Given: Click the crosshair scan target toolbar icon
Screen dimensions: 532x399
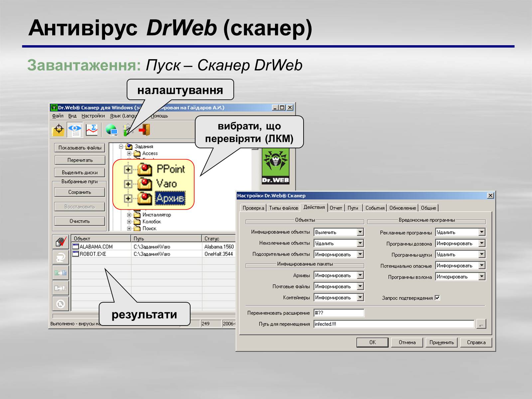Looking at the screenshot, I should tap(59, 130).
